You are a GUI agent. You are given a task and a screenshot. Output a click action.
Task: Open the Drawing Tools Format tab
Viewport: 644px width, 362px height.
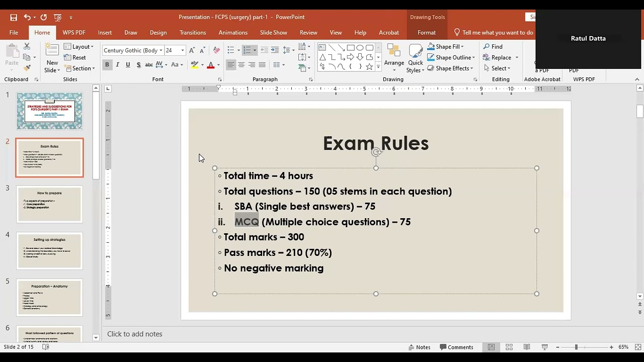tap(427, 32)
